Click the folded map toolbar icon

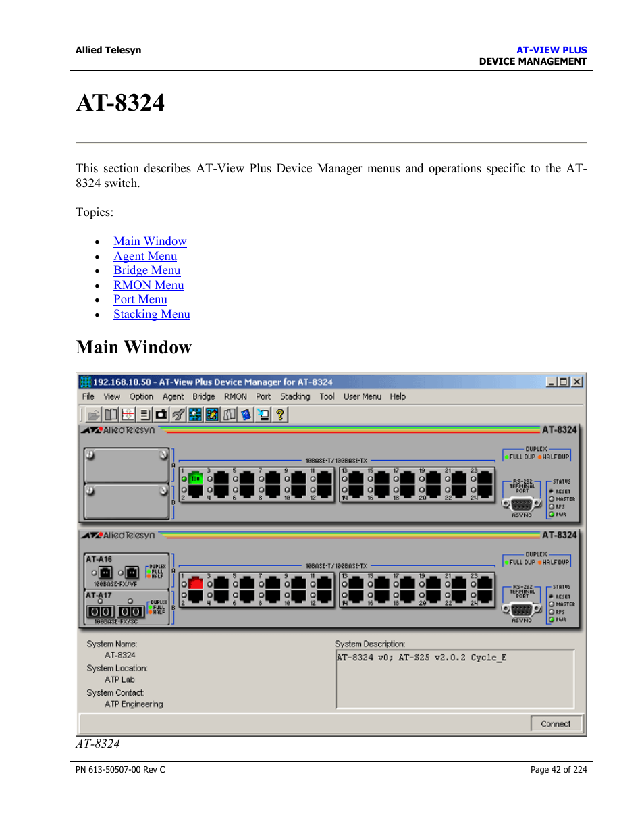pos(230,415)
